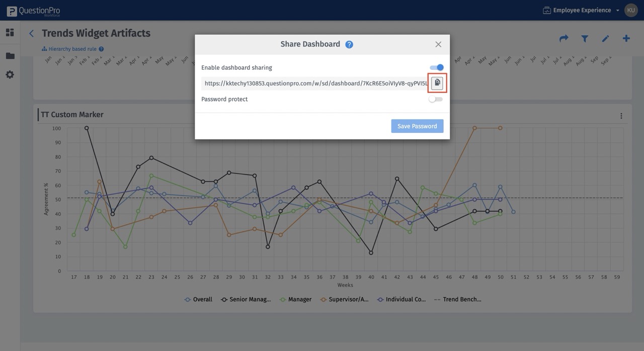This screenshot has height=351, width=644.
Task: Add a new widget to the dashboard
Action: click(625, 37)
